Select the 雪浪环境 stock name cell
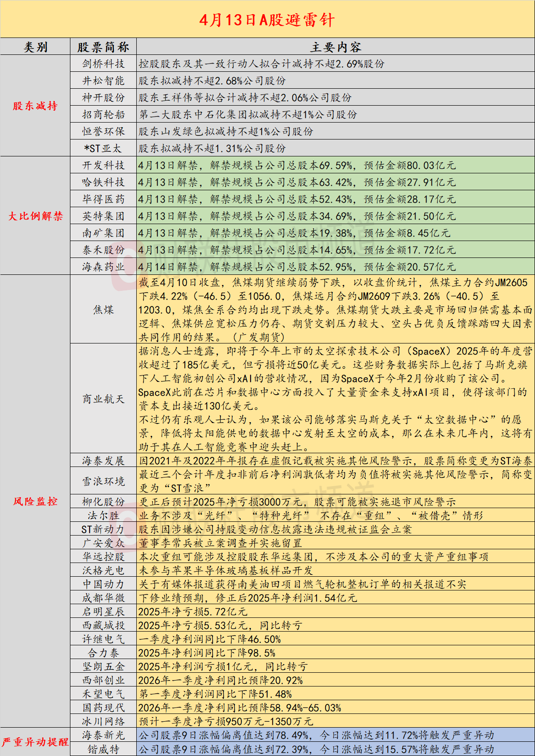This screenshot has height=756, width=535. [103, 481]
